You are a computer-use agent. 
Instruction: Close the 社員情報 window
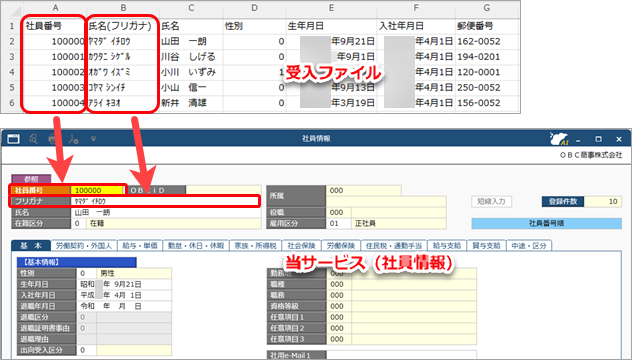coord(619,139)
